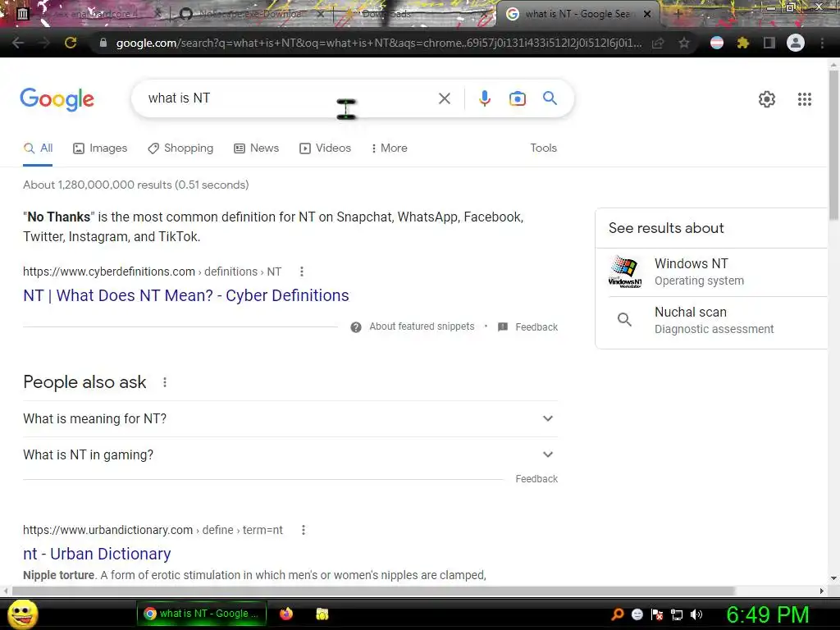Reload the page in Chrome

click(x=71, y=43)
